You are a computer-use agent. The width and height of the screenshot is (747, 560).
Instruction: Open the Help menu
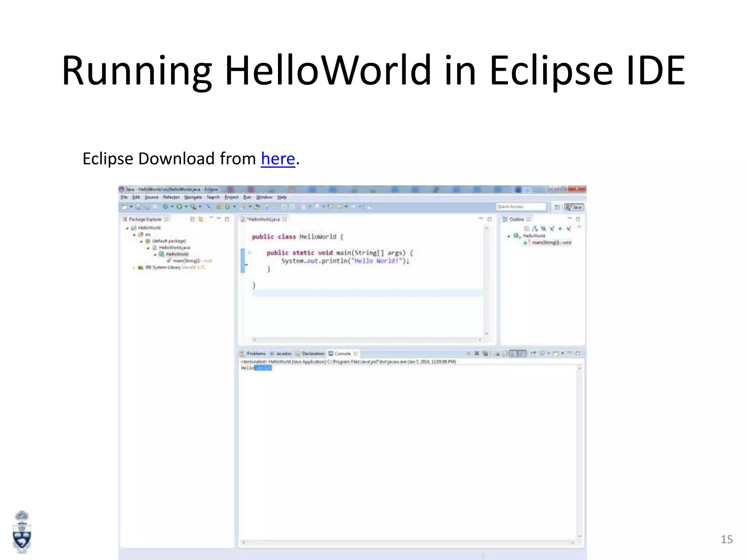[x=282, y=197]
